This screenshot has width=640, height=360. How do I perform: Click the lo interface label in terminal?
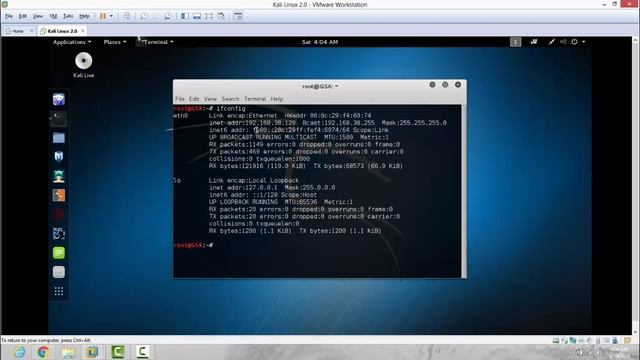(177, 180)
